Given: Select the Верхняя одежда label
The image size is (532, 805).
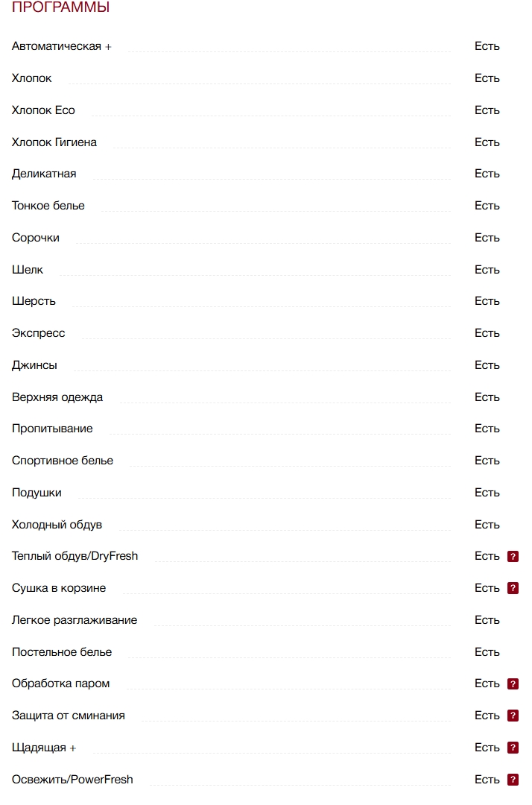Looking at the screenshot, I should click(x=57, y=397).
